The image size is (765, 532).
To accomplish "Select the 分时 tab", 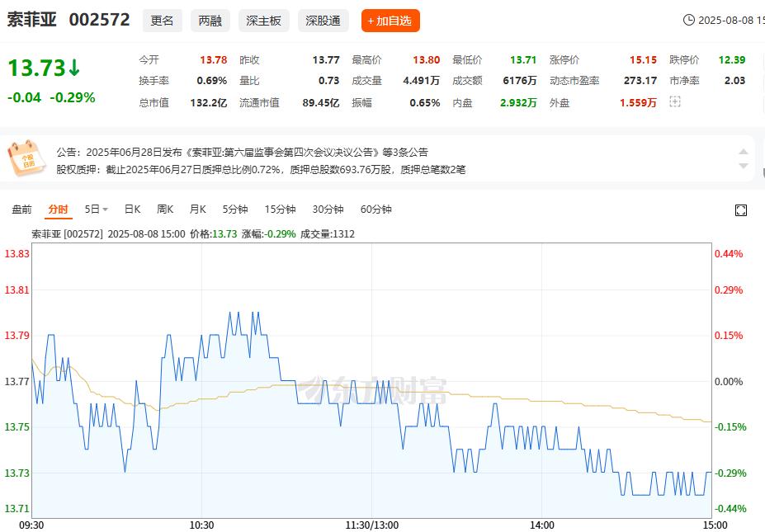I will [58, 210].
